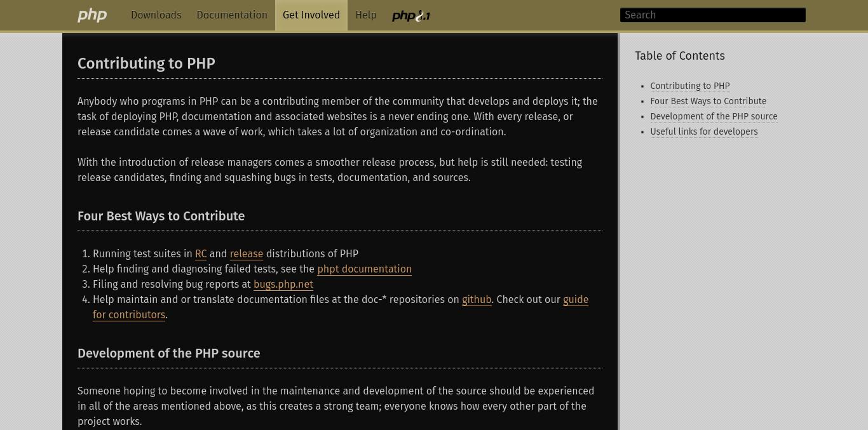
Task: Jump to Four Best Ways to Contribute in contents
Action: pos(709,101)
